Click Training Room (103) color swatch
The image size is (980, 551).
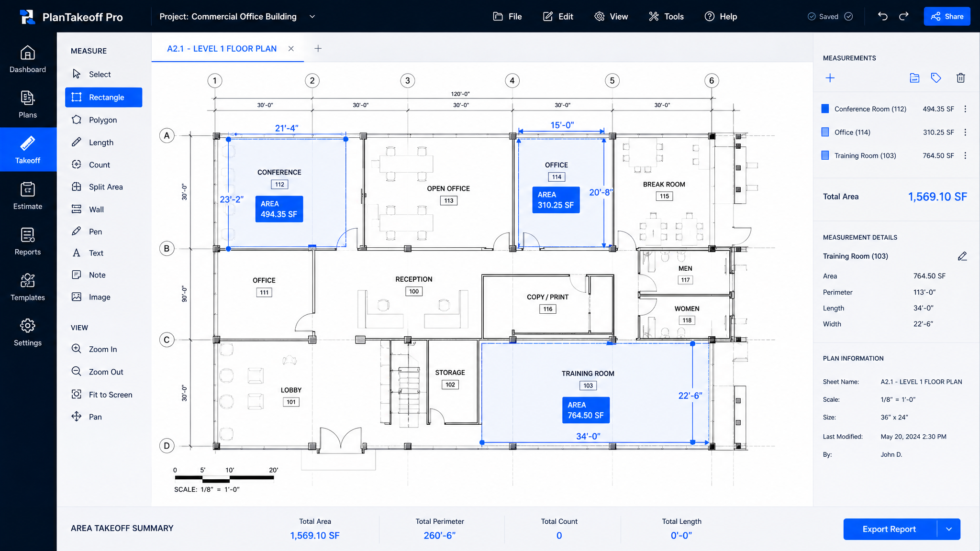(x=825, y=155)
